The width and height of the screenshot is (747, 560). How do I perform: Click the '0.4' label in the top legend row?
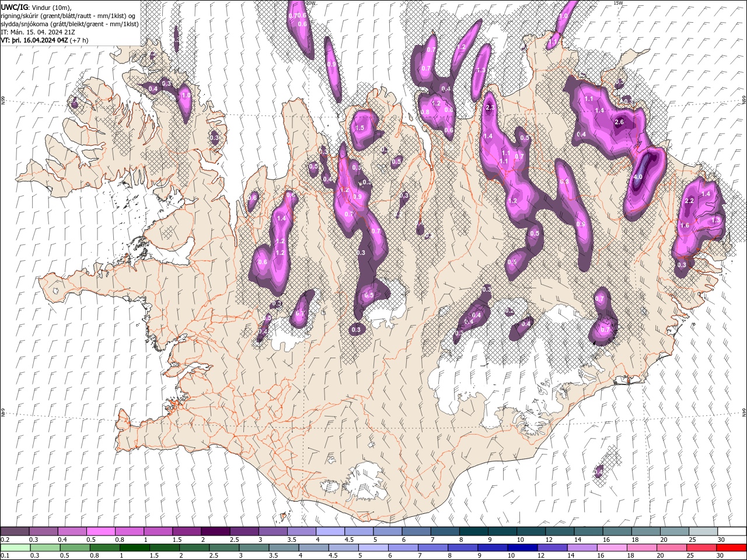[62, 540]
